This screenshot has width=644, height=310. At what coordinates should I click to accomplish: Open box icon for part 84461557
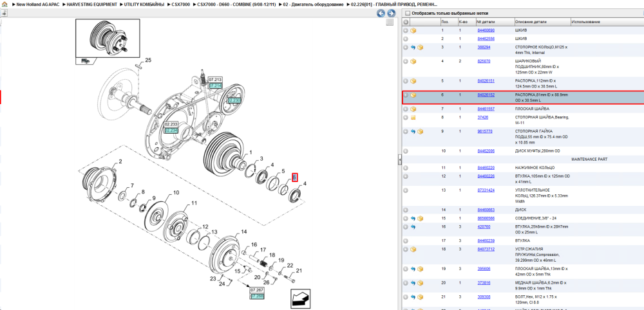[413, 109]
